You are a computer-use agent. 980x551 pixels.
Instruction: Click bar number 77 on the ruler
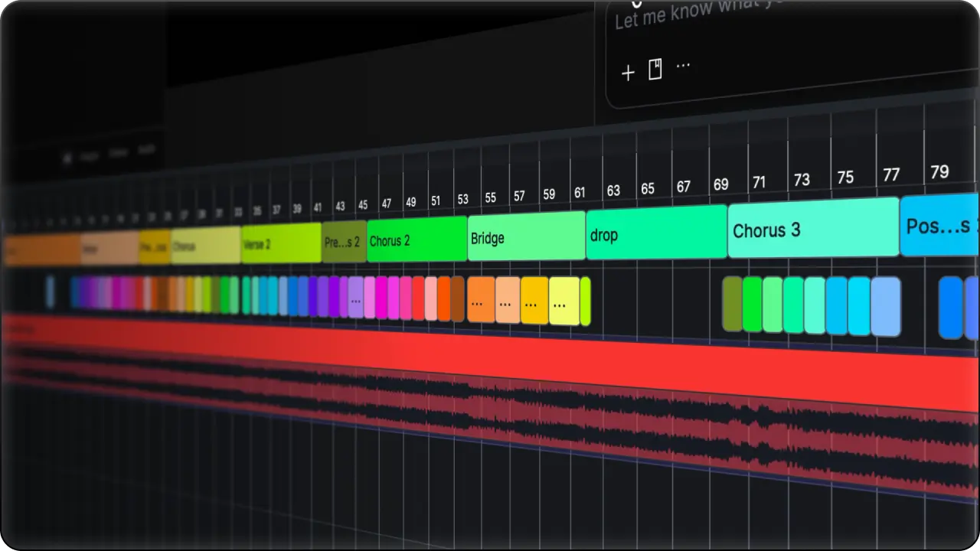pos(891,174)
